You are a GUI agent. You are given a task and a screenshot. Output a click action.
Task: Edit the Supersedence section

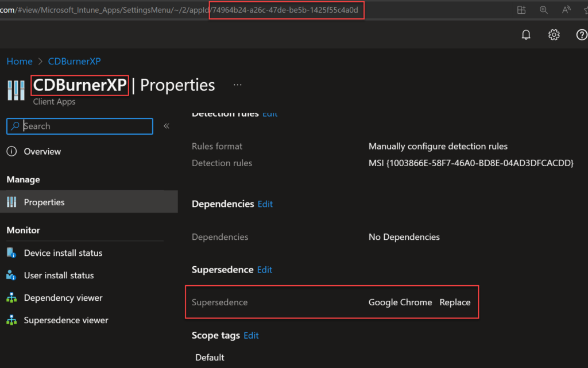[x=264, y=270]
